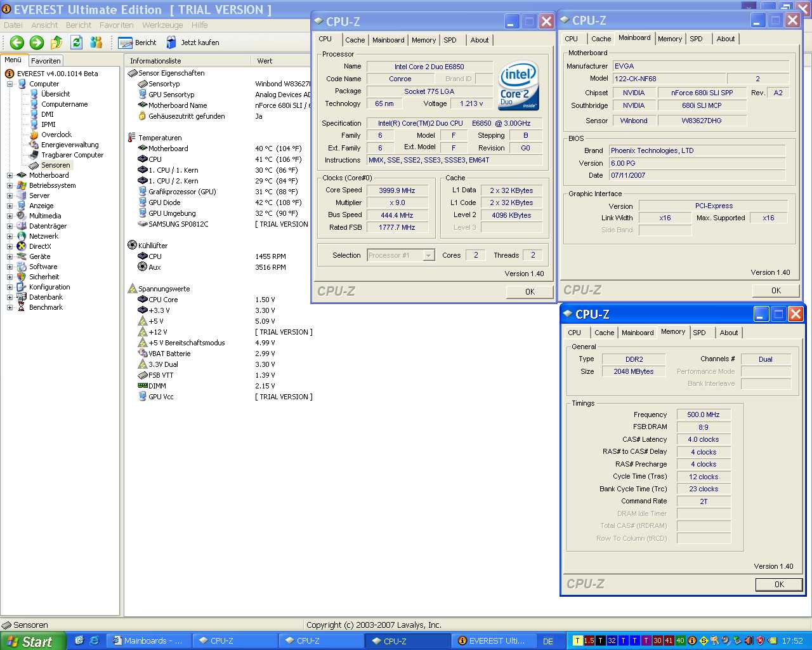Image resolution: width=812 pixels, height=650 pixels.
Task: Open Bericht report from the toolbar
Action: click(x=138, y=43)
